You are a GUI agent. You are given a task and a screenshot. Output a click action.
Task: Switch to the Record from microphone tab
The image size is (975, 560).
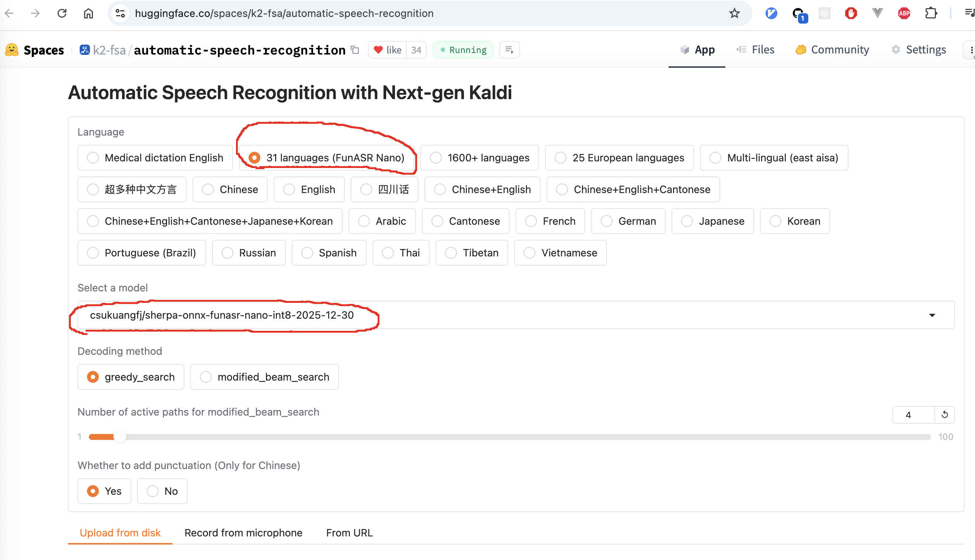pos(243,533)
